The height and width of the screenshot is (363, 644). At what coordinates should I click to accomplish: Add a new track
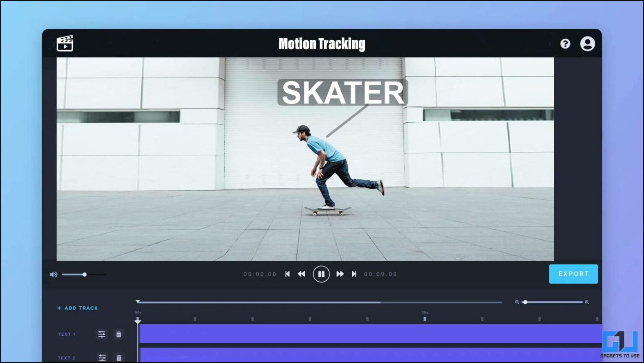[x=77, y=308]
